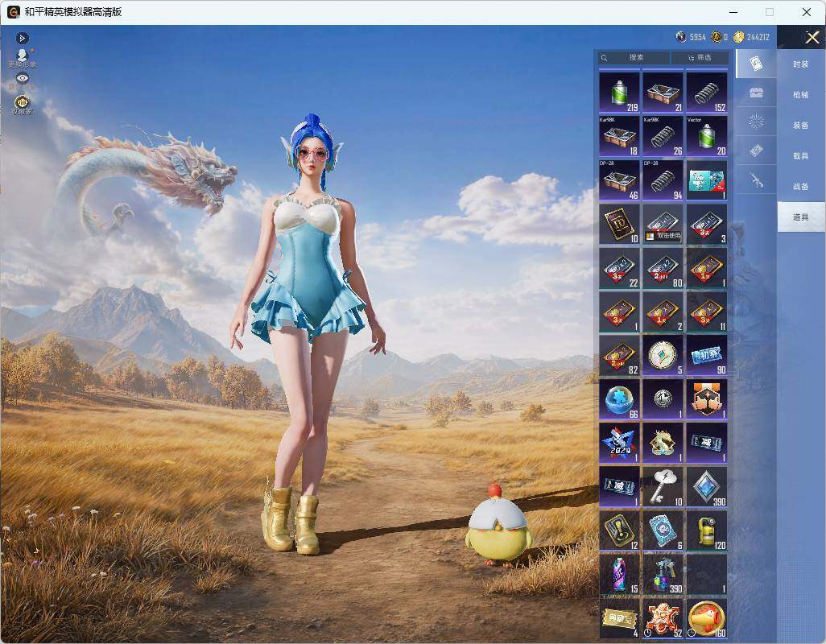This screenshot has width=826, height=644.
Task: Open the white cloud key item
Action: [663, 487]
